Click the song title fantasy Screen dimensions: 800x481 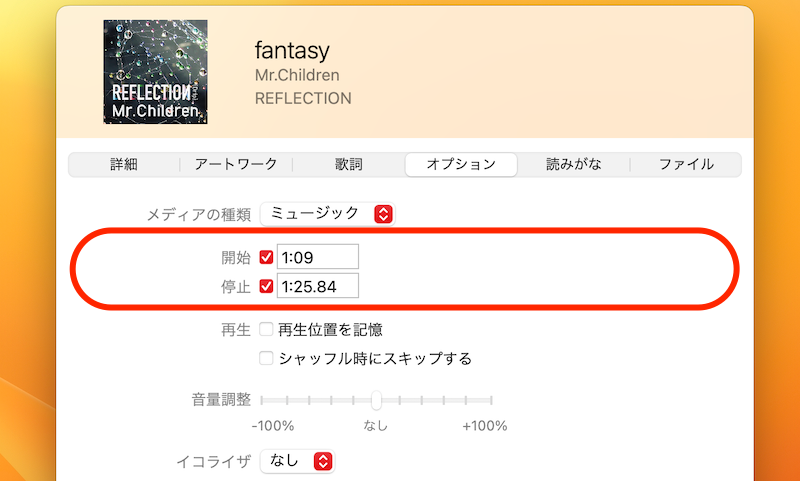pyautogui.click(x=293, y=50)
